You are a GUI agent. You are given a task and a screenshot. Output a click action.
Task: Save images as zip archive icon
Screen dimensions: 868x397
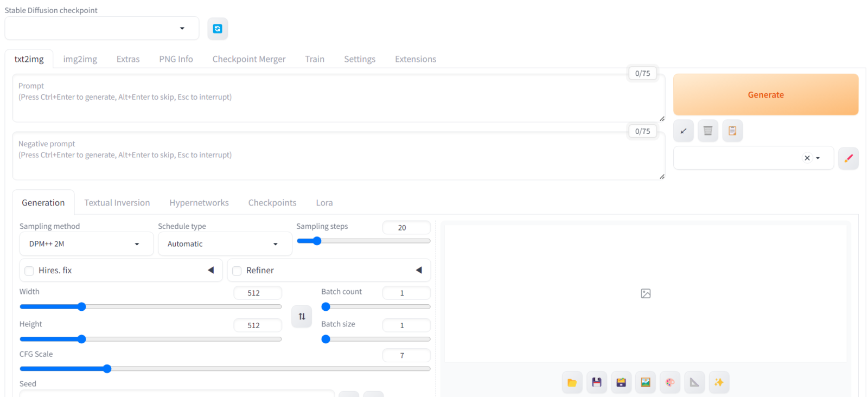coord(621,382)
